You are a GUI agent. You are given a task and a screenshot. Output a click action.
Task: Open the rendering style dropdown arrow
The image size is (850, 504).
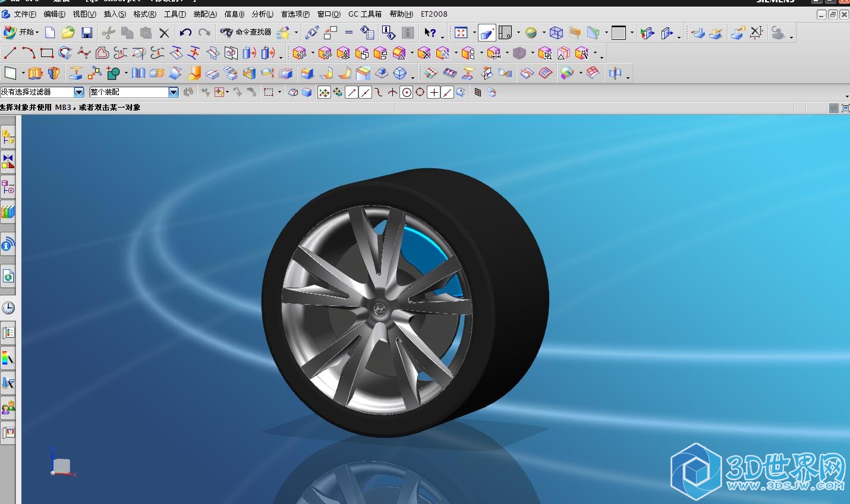[x=543, y=33]
